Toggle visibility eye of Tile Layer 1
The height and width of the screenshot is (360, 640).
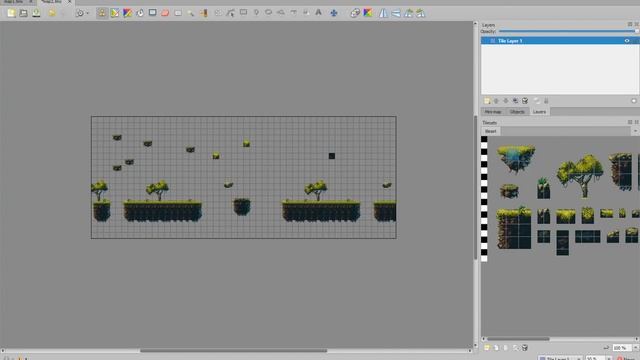(627, 41)
